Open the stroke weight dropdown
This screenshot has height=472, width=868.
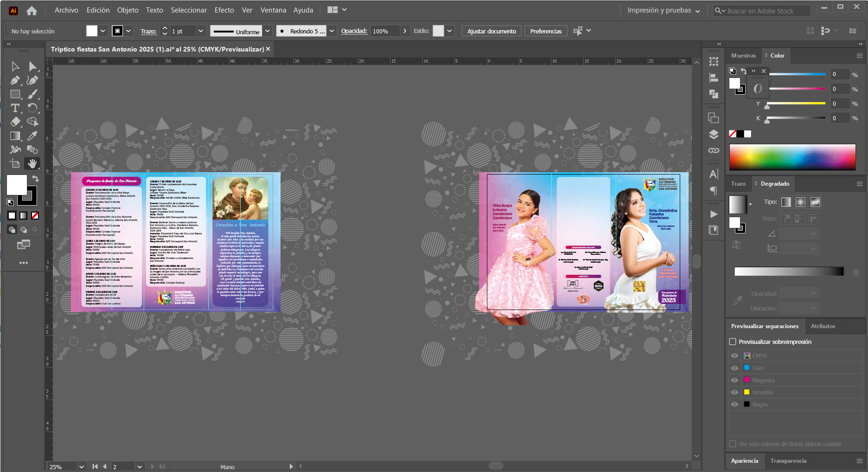point(201,31)
